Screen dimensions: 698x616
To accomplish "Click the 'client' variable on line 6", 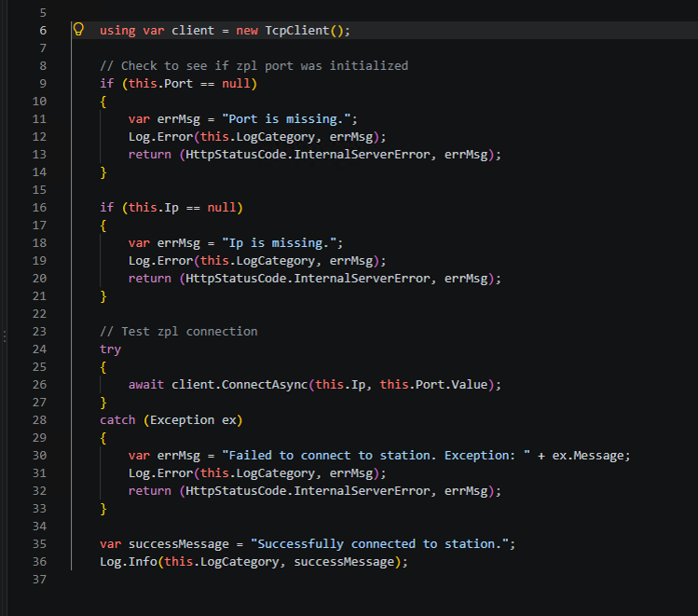I will (x=193, y=30).
